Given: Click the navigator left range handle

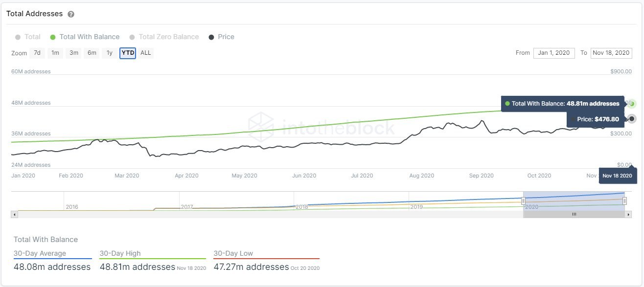Looking at the screenshot, I should point(523,201).
